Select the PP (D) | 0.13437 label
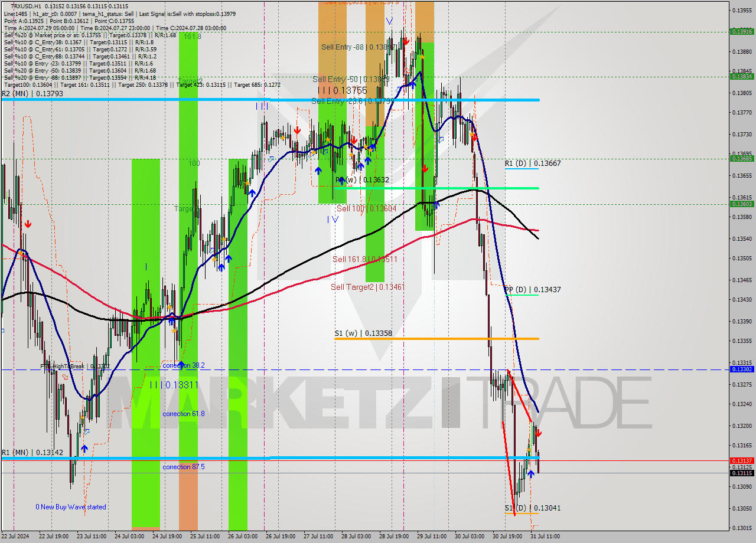This screenshot has height=543, width=756. pos(532,289)
